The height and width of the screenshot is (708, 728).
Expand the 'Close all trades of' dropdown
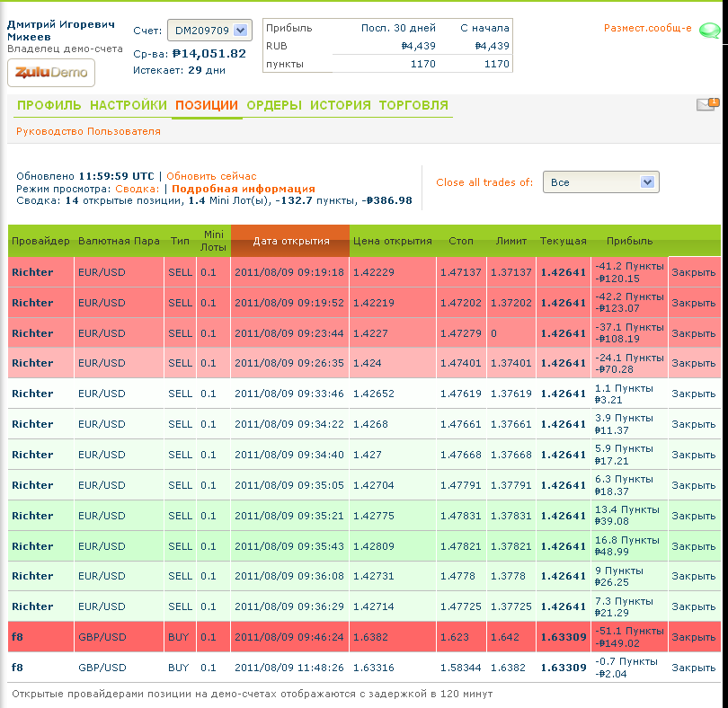point(600,182)
